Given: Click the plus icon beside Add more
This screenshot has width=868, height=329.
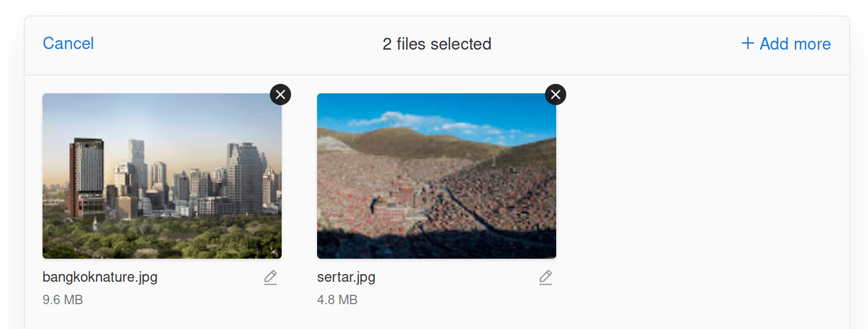Looking at the screenshot, I should point(748,43).
